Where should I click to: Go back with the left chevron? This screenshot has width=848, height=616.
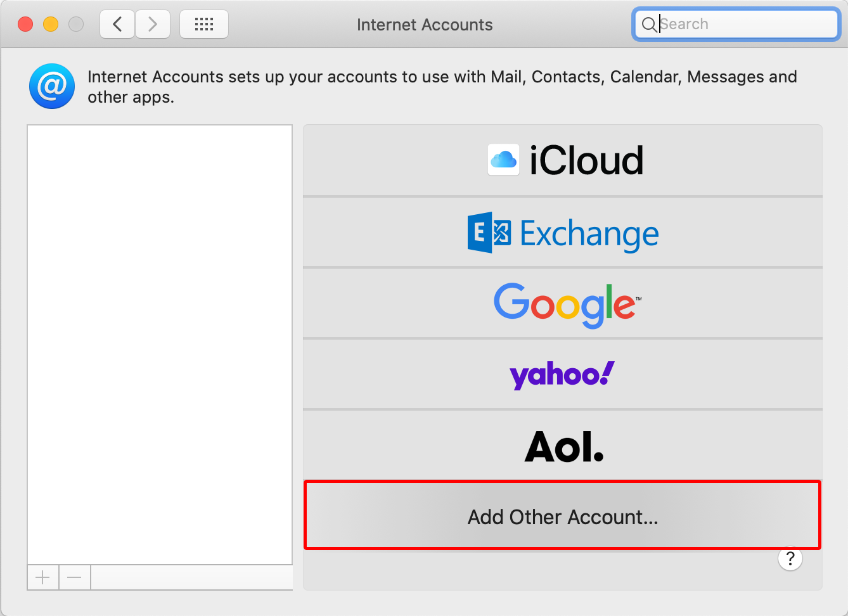tap(117, 25)
